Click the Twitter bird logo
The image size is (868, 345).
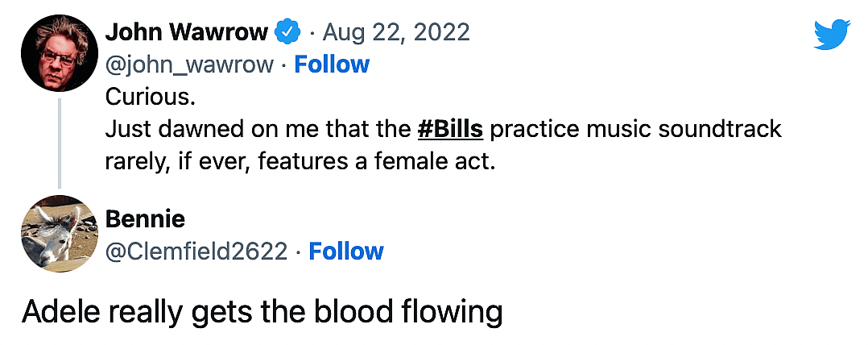[832, 35]
